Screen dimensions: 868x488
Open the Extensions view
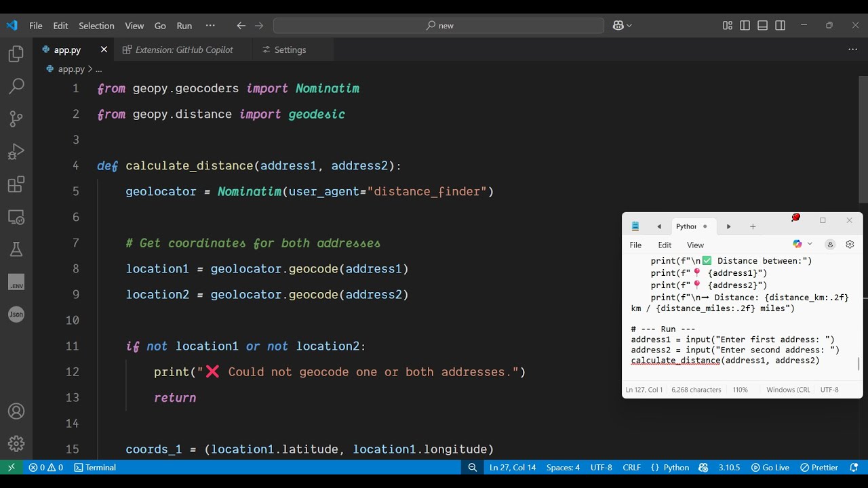(x=16, y=184)
